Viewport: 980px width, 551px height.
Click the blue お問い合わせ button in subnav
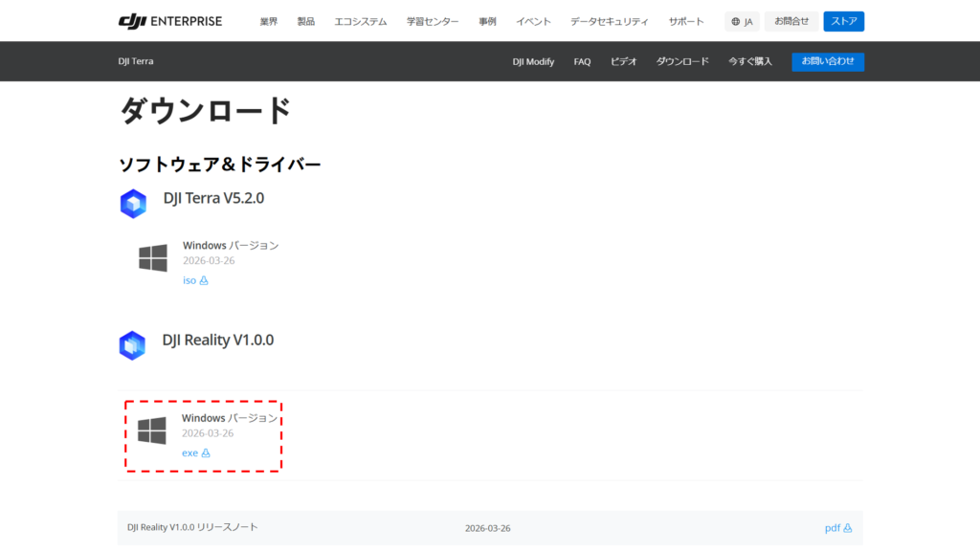coord(827,61)
